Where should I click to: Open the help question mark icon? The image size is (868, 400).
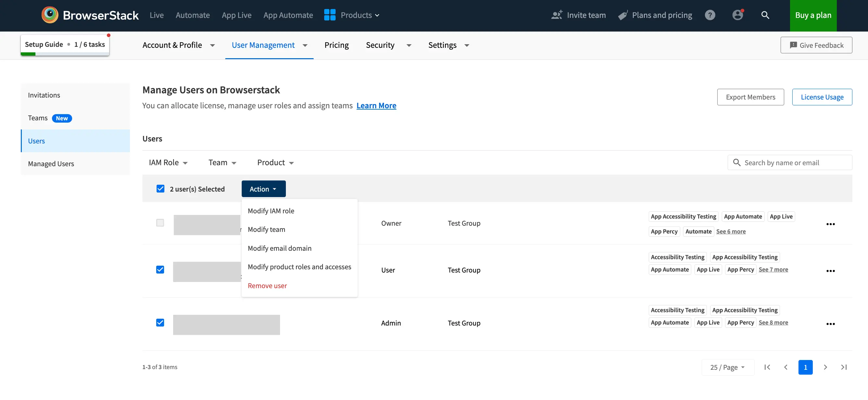(709, 15)
